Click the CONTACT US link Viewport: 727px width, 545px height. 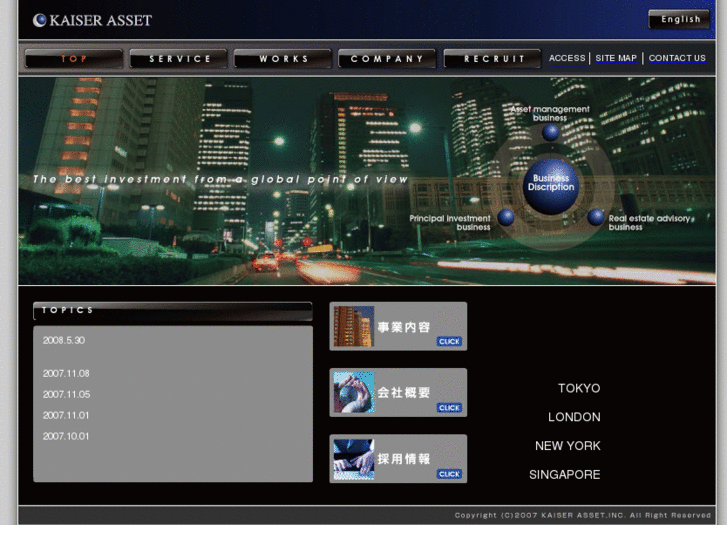677,58
